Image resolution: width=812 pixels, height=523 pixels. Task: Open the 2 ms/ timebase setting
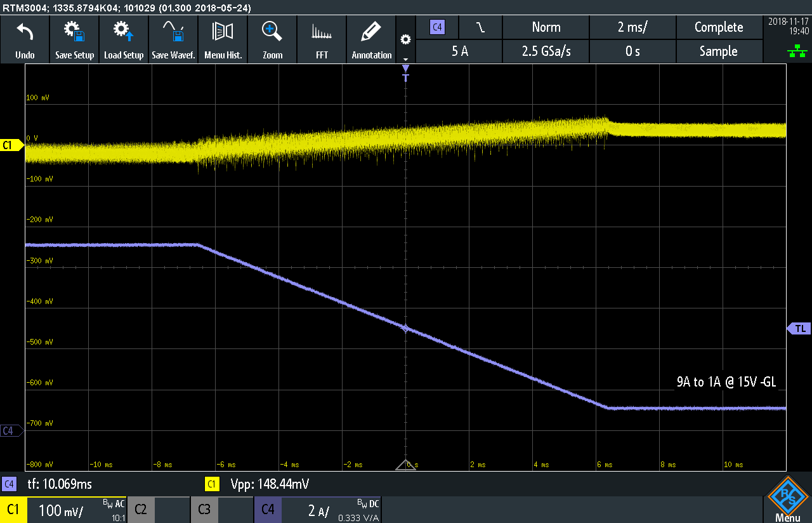tap(632, 27)
